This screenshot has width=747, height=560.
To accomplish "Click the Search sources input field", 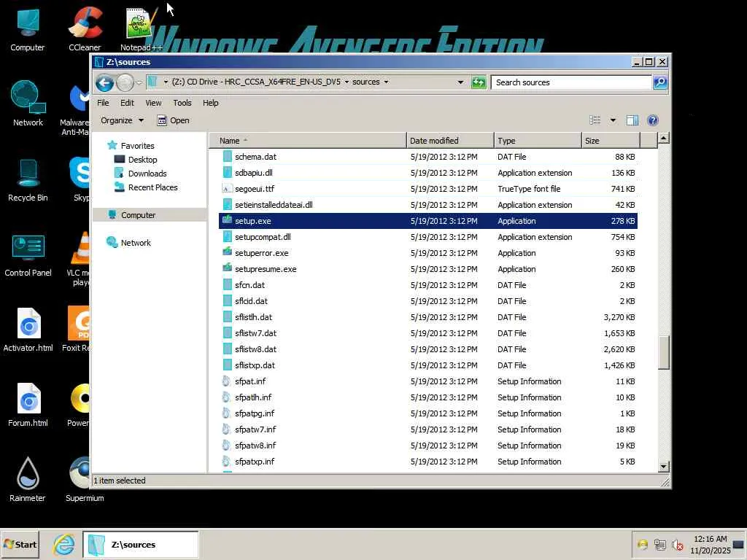I will [x=571, y=82].
